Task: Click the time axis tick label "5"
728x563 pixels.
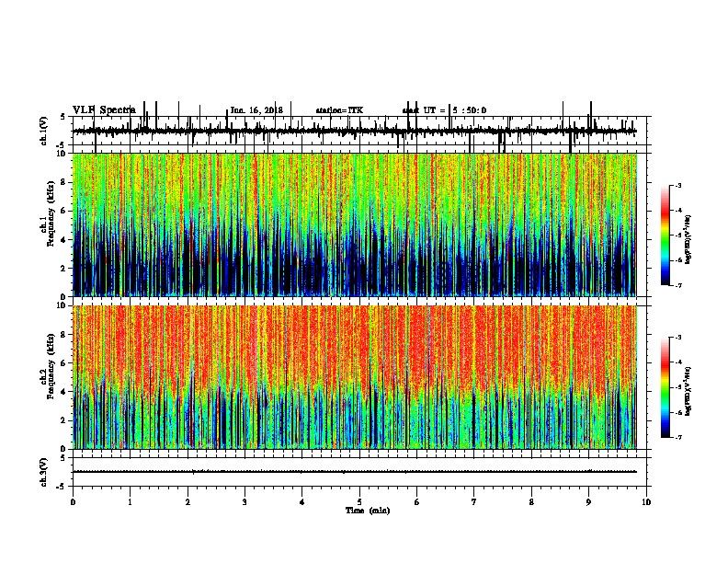Action: (359, 502)
